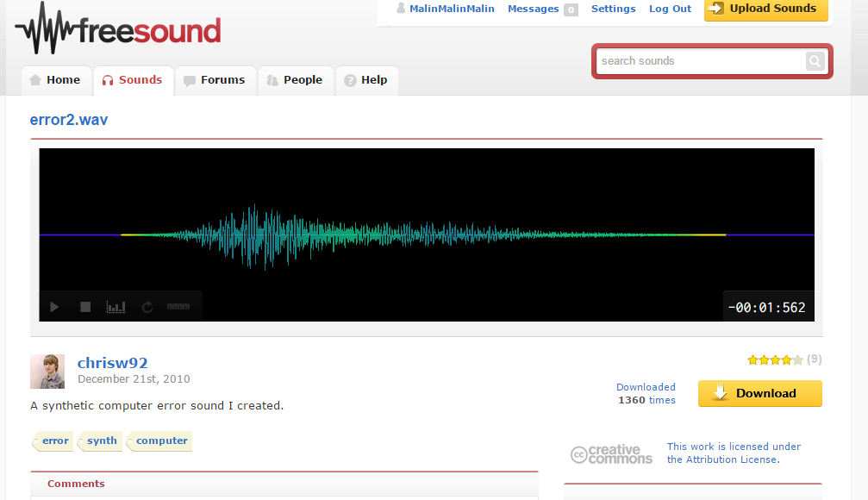Click the user silhouette icon beside MalinMalinMalin

coord(400,8)
